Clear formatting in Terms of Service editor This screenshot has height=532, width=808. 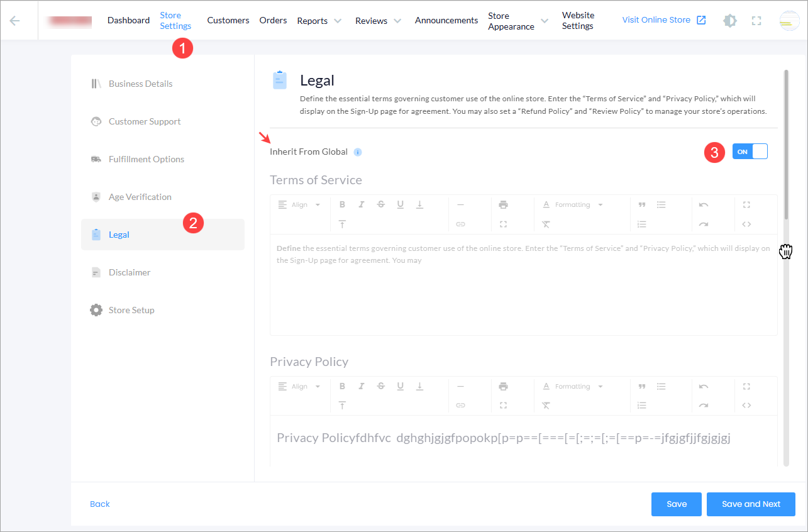coord(546,224)
